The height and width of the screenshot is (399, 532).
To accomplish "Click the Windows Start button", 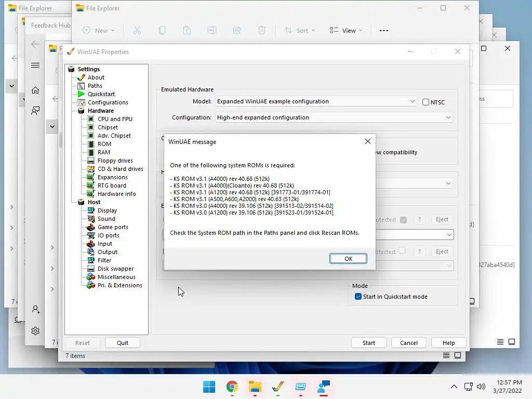I will (209, 387).
